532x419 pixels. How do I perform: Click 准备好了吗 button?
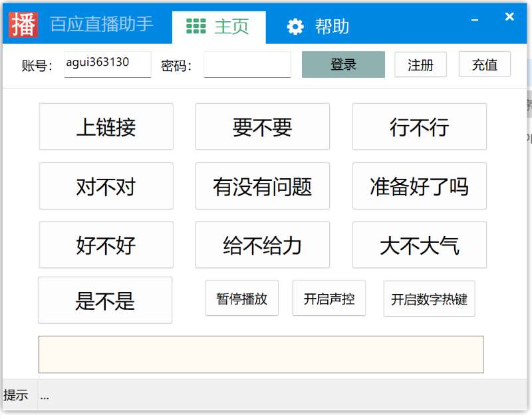pyautogui.click(x=420, y=186)
